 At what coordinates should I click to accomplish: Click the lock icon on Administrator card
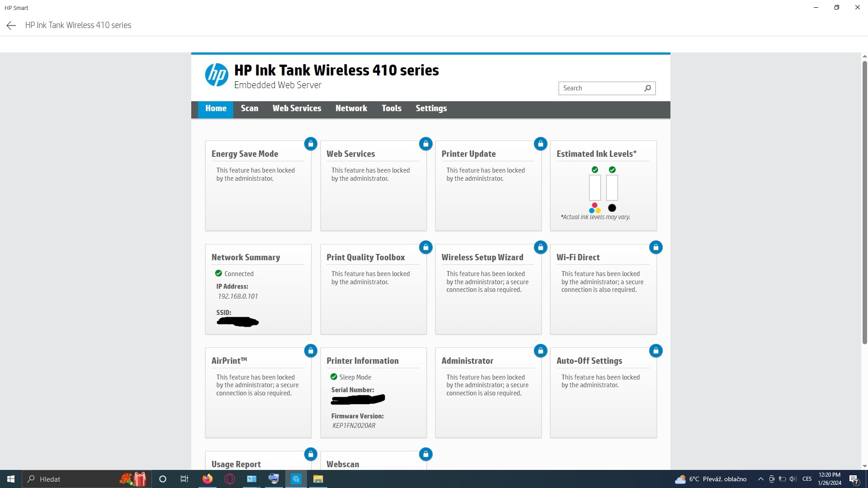541,351
